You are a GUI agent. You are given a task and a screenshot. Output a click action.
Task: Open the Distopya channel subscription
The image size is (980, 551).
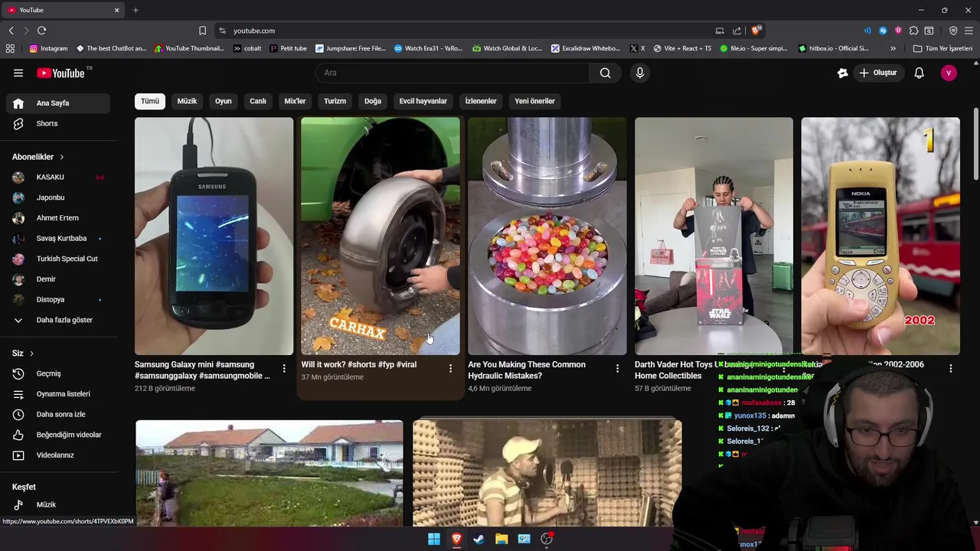point(58,299)
